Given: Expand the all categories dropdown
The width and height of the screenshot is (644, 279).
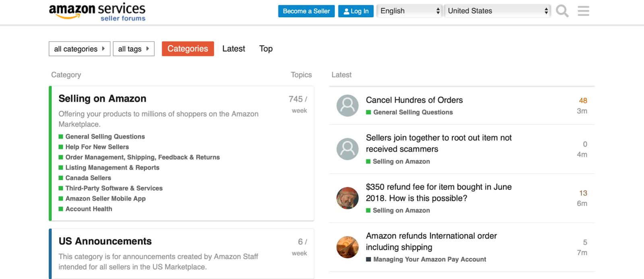Looking at the screenshot, I should click(79, 49).
